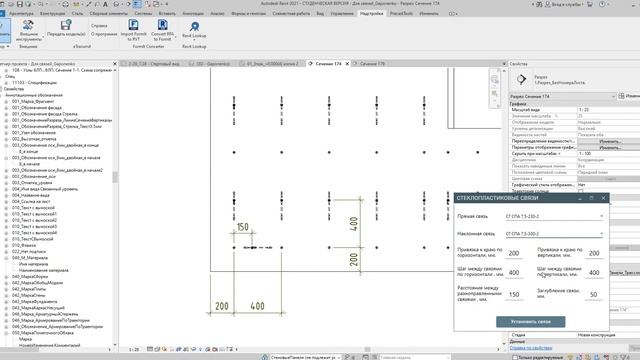Click Close Inactive Views icon
Image resolution: width=640 pixels, height=360 pixels.
coord(147,4)
